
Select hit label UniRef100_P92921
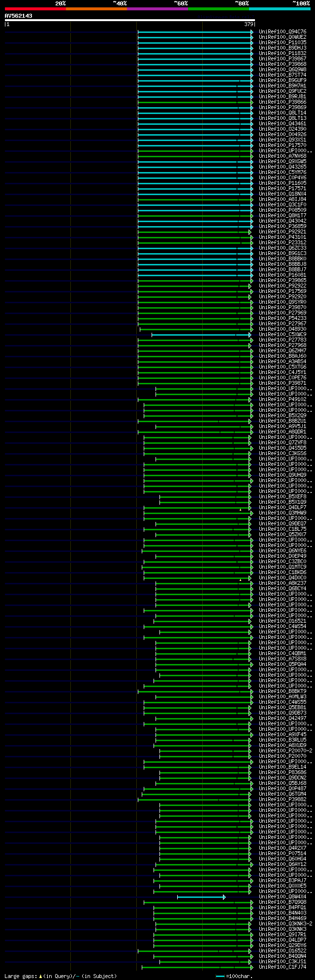(x=283, y=232)
